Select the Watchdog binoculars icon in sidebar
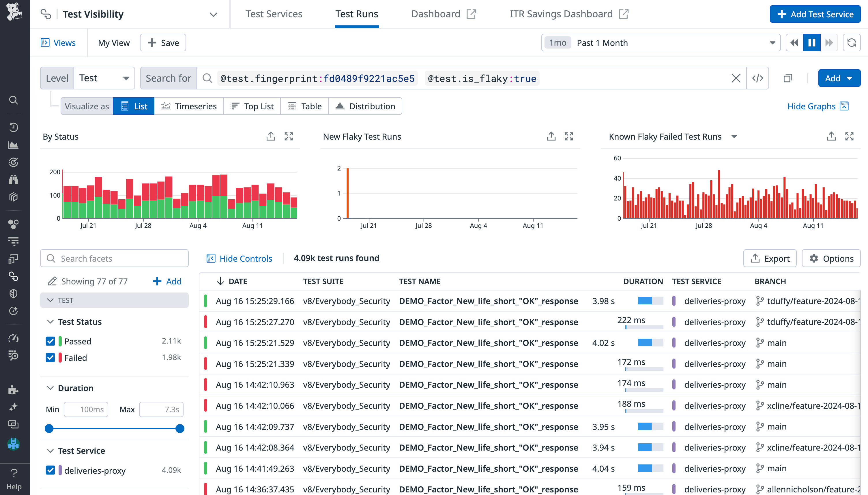Image resolution: width=868 pixels, height=495 pixels. coord(14,180)
